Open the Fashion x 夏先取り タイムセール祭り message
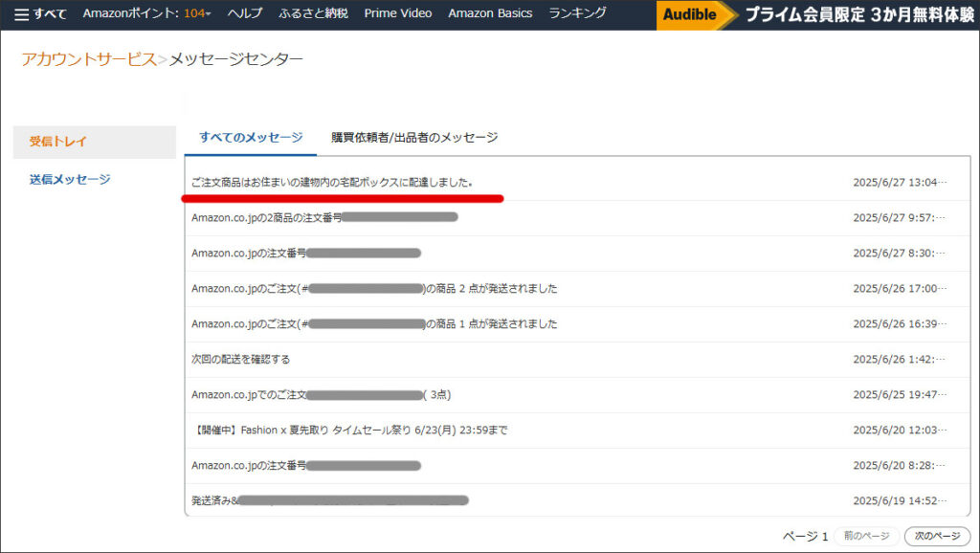The height and width of the screenshot is (553, 980). pos(577,430)
